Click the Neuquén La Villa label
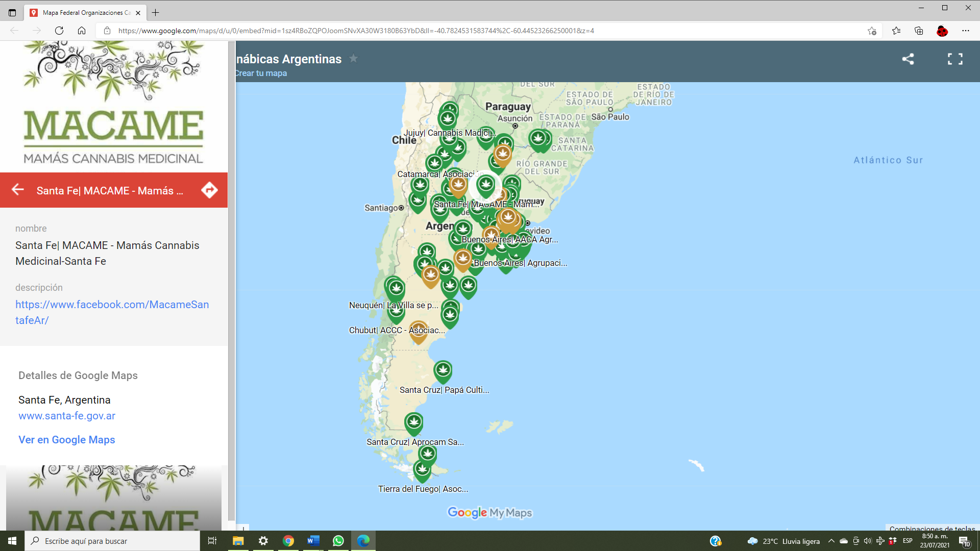The width and height of the screenshot is (980, 551). 394,305
